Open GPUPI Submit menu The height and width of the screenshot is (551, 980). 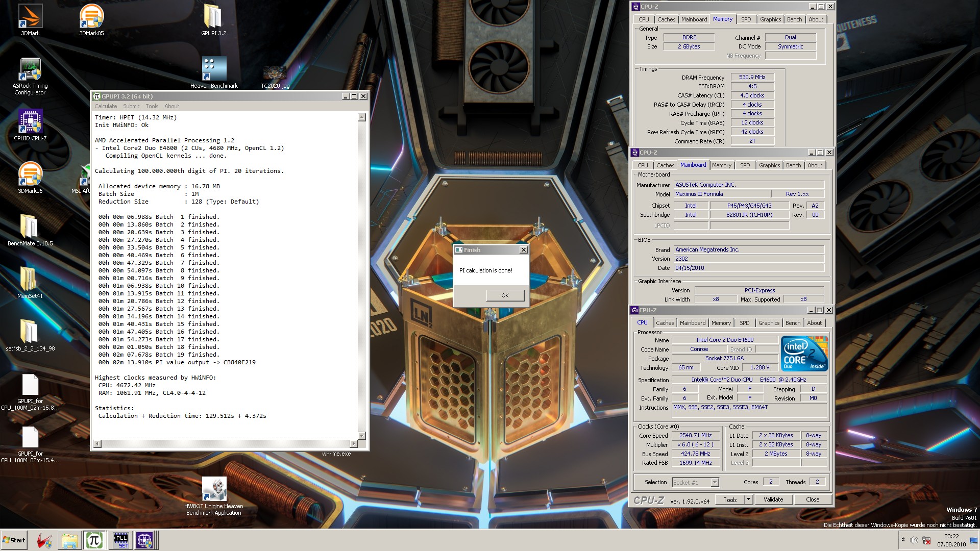tap(131, 106)
